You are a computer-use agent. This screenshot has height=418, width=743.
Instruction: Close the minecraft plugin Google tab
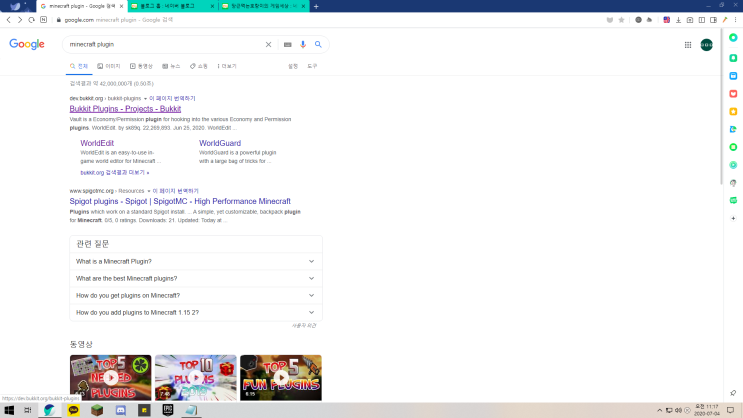[121, 6]
